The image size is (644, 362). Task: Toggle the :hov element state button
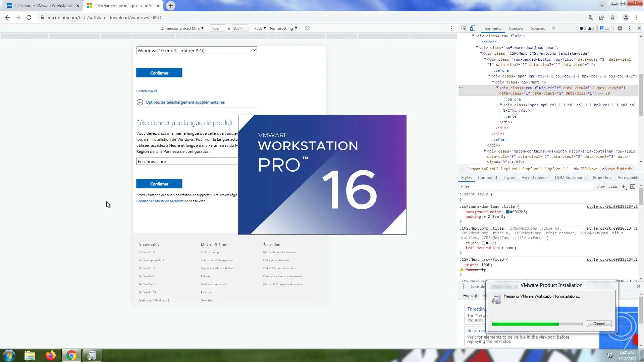(x=601, y=187)
